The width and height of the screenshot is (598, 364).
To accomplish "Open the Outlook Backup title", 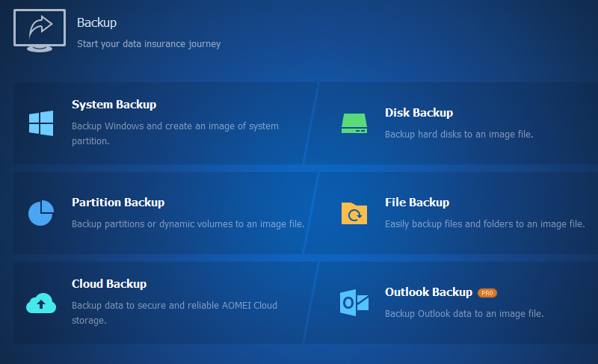I will pos(428,292).
